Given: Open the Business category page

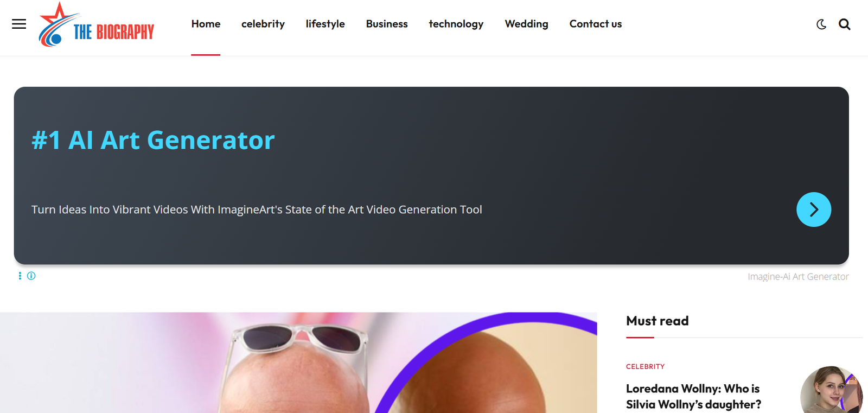Looking at the screenshot, I should (387, 24).
